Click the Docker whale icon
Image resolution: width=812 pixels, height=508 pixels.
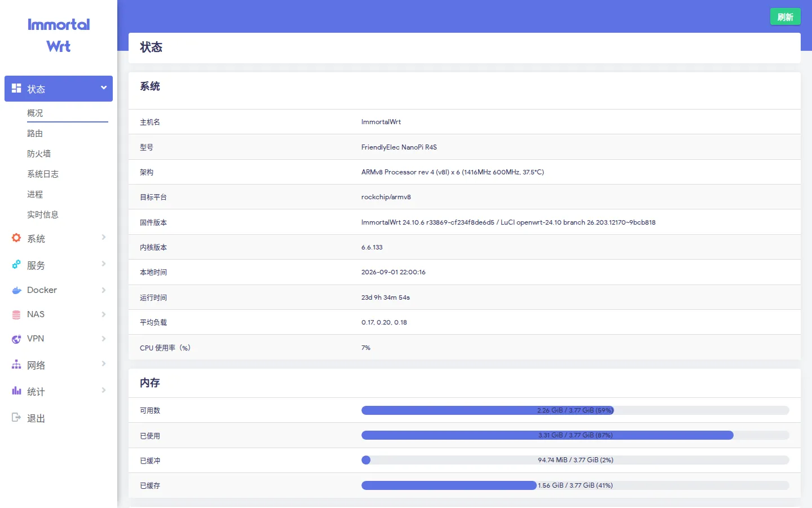(16, 290)
